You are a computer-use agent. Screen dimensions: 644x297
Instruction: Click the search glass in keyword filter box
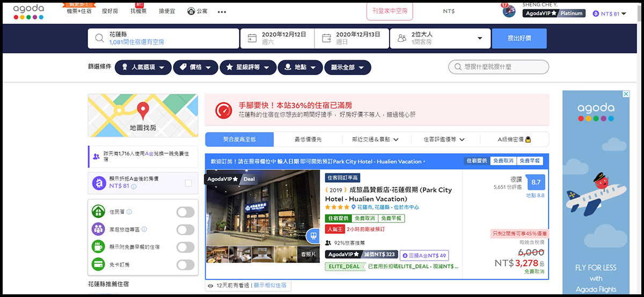pyautogui.click(x=458, y=67)
